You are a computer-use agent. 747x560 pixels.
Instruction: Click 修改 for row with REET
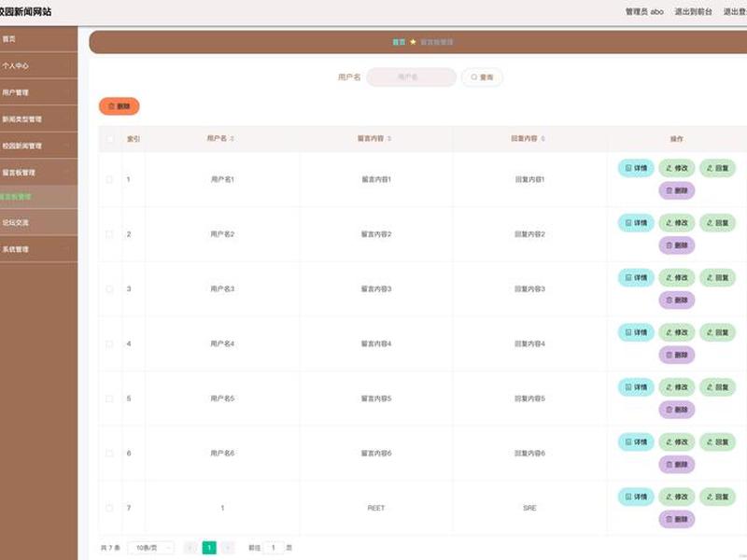pyautogui.click(x=676, y=497)
